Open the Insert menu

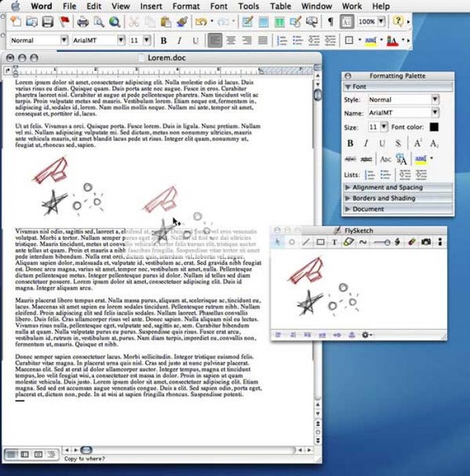(151, 6)
